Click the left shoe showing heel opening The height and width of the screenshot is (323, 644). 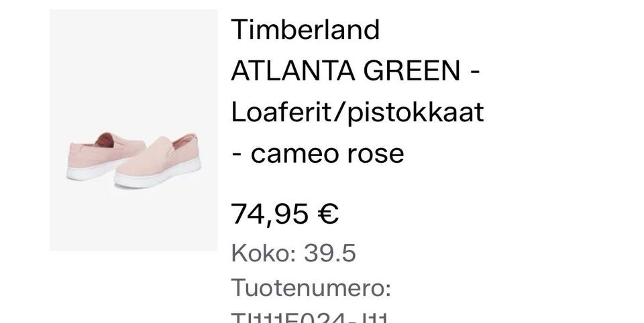coord(106,156)
